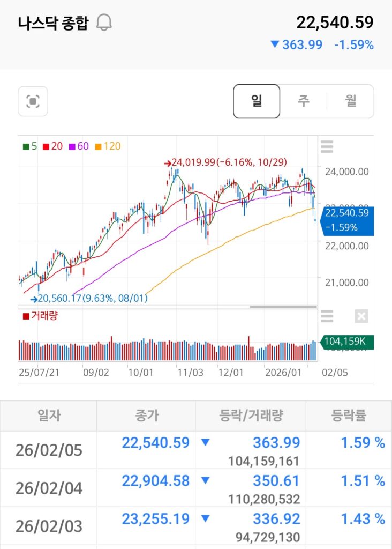The height and width of the screenshot is (549, 392).
Task: Tap the blue 22,540.59 current price tag
Action: click(346, 220)
